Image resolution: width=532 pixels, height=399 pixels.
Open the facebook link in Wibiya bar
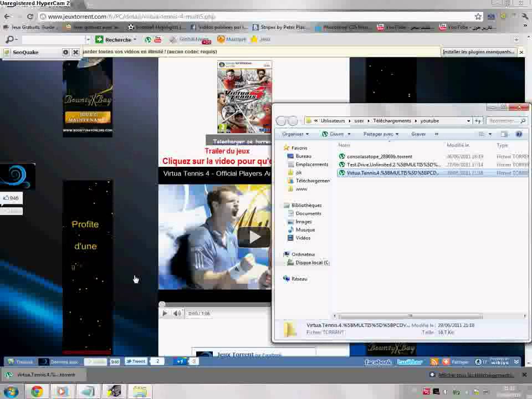[377, 362]
